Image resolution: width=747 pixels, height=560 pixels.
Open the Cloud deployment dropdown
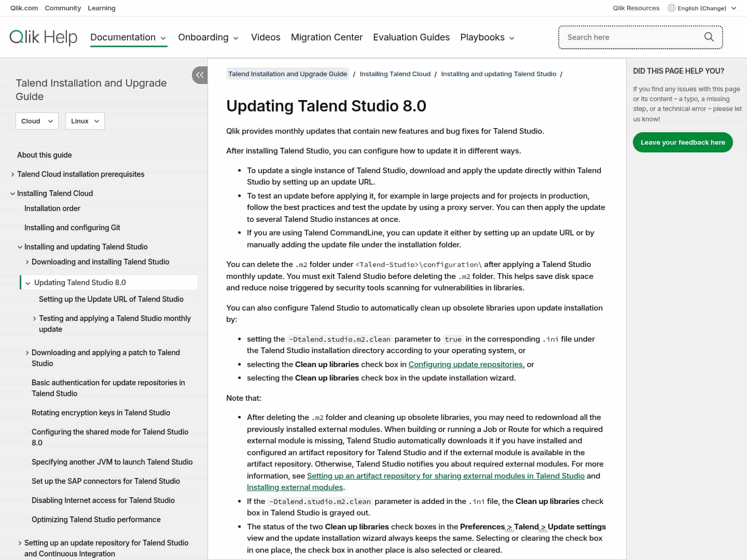37,121
